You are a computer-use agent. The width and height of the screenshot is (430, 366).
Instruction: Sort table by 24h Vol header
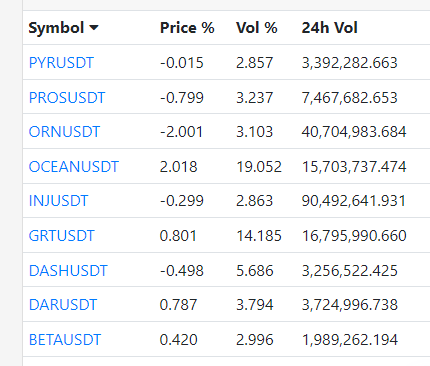point(329,28)
